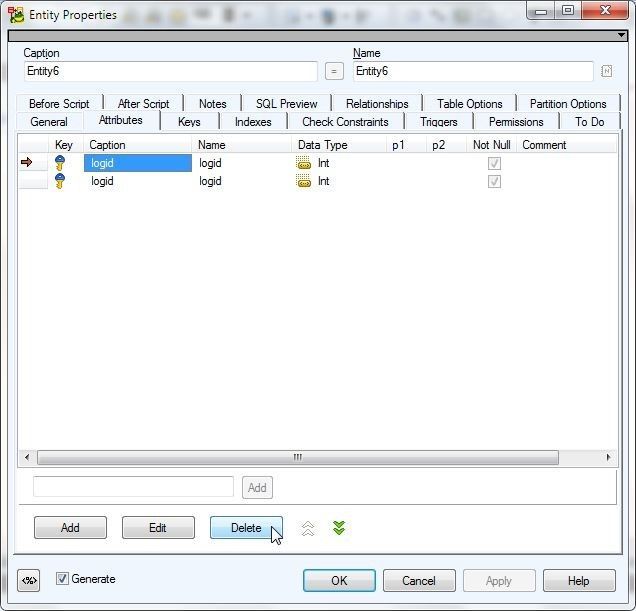The image size is (636, 611).
Task: Select the highlighted logid caption cell
Action: click(x=138, y=163)
